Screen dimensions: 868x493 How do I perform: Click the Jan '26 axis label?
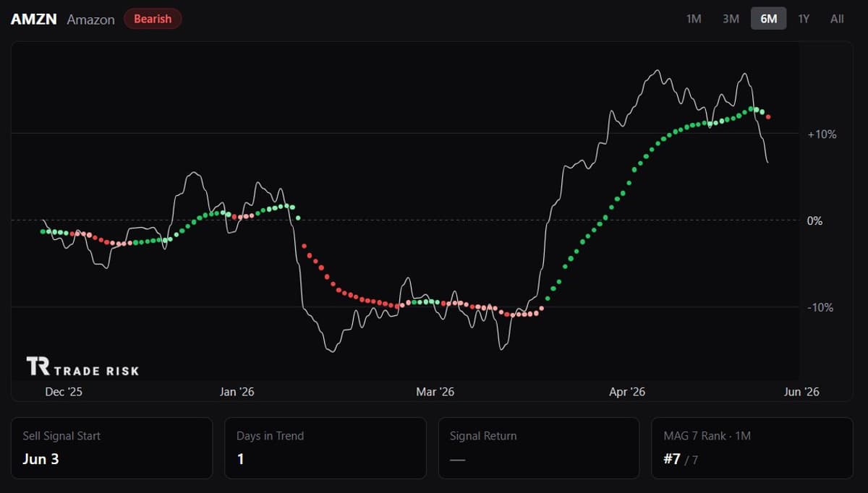(237, 392)
